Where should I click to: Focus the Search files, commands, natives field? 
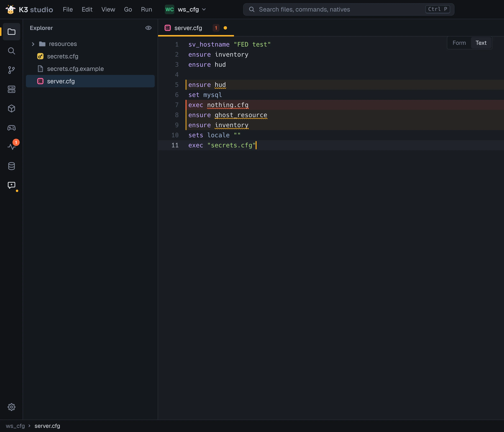click(x=348, y=9)
